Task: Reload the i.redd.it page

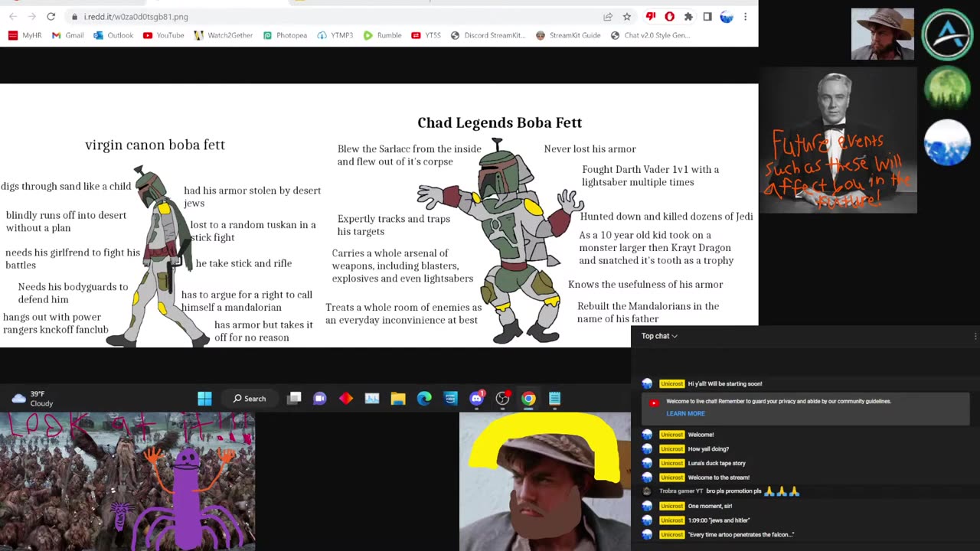Action: click(x=51, y=17)
